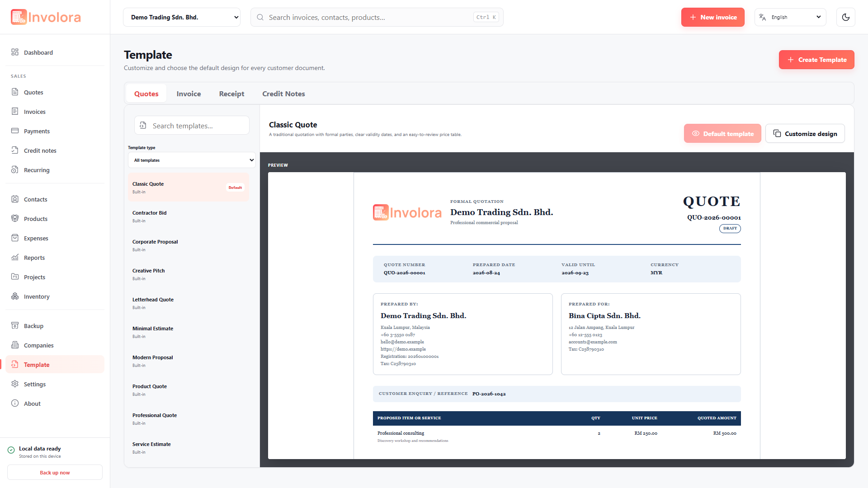
Task: Click the PO-2026-1042 reference value
Action: [x=489, y=394]
